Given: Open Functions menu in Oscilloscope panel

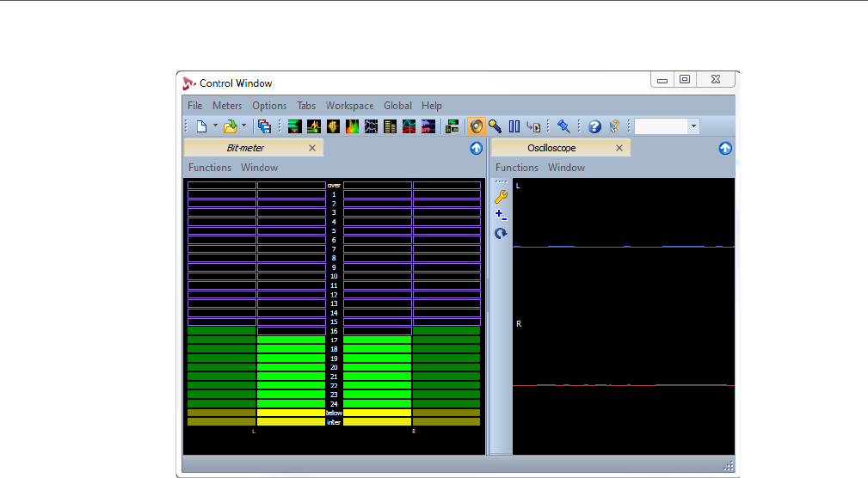Looking at the screenshot, I should 517,168.
